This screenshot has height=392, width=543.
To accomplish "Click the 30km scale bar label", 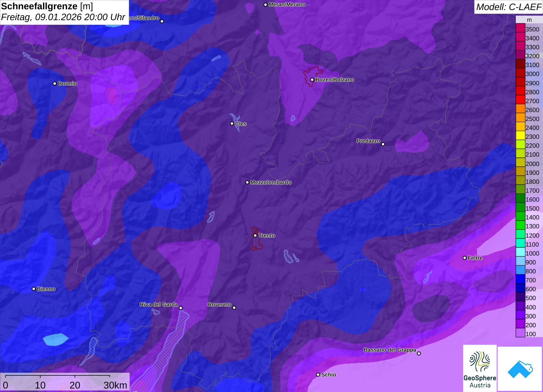I will (115, 385).
